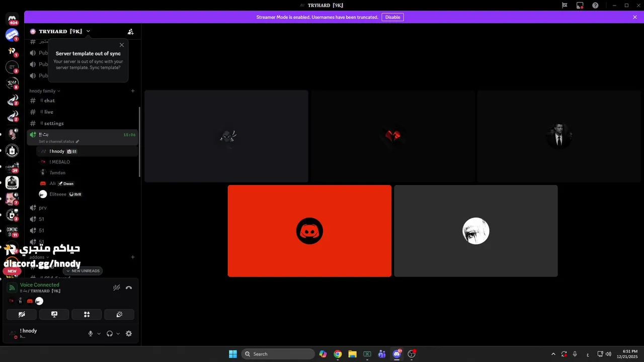Image resolution: width=644 pixels, height=362 pixels.
Task: Open Excel from the taskbar
Action: pos(367,354)
